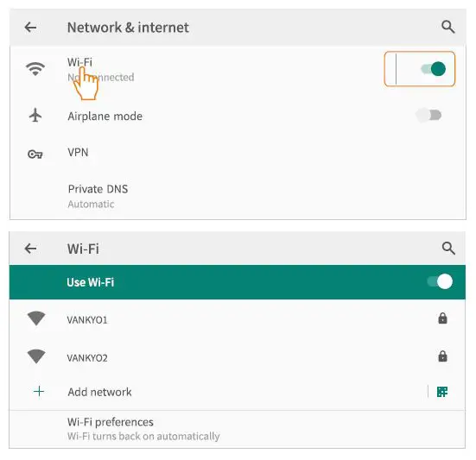Open search in the Wi-Fi screen header
This screenshot has height=460, width=476.
448,249
